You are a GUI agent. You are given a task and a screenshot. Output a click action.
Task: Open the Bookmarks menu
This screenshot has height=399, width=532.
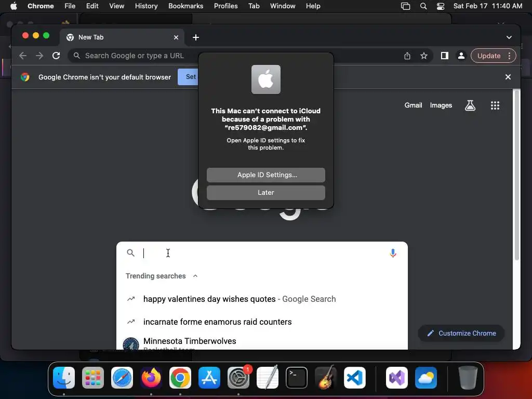[185, 6]
